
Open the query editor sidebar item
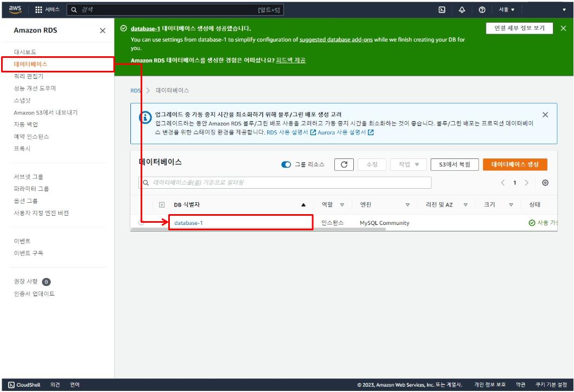[x=29, y=76]
